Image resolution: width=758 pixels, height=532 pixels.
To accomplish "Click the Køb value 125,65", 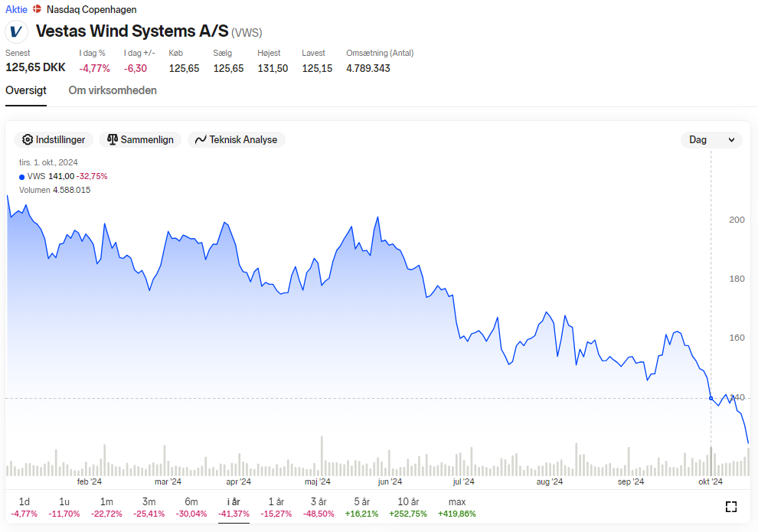I will [184, 68].
